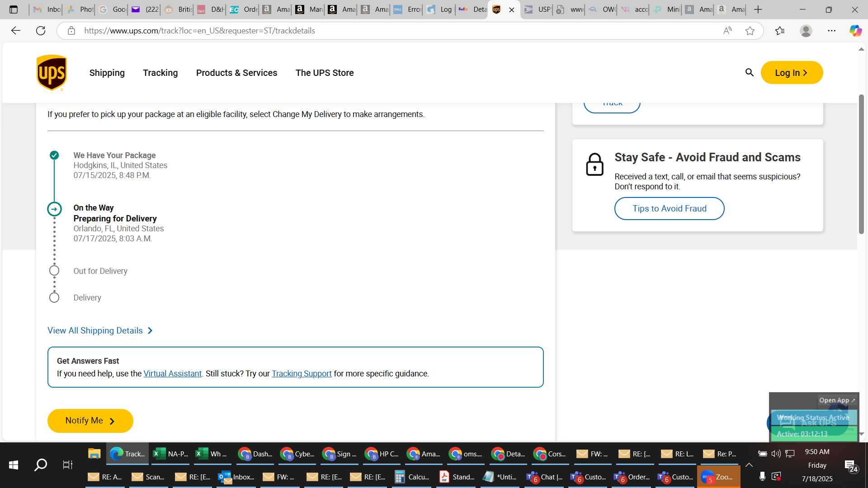Open View All Shipping Details link

[100, 331]
